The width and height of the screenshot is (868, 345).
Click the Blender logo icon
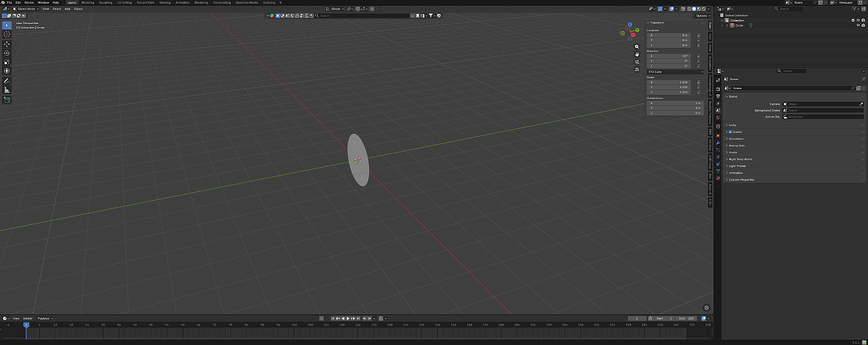3,2
